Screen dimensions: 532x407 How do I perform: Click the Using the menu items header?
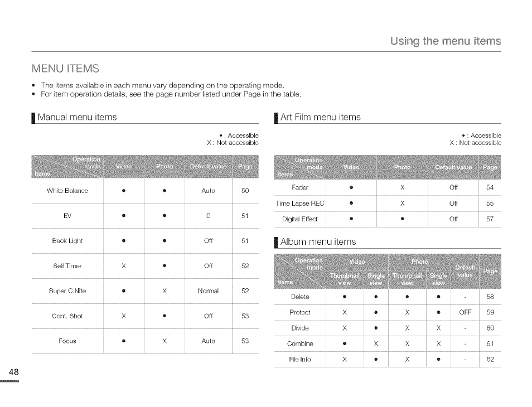[x=446, y=41]
